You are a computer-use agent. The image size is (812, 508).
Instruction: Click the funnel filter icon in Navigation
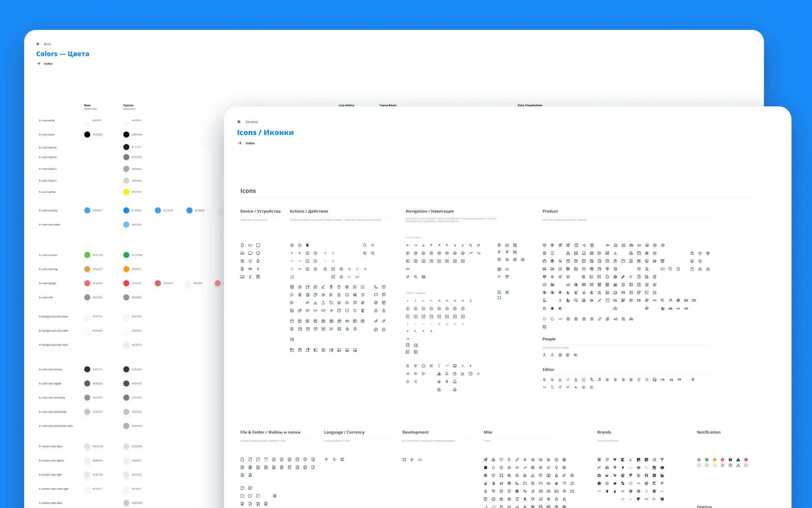507,277
